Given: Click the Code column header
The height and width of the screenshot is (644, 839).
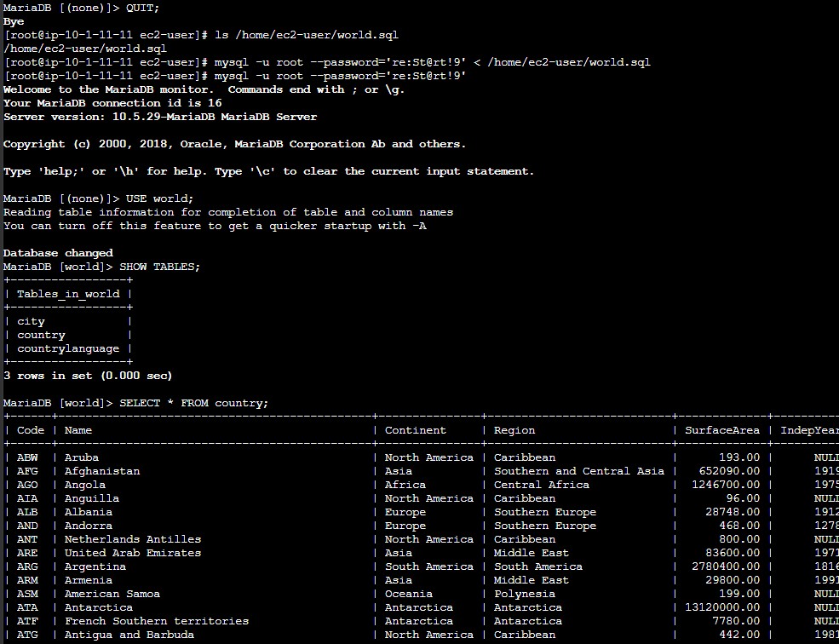Looking at the screenshot, I should click(x=30, y=429).
